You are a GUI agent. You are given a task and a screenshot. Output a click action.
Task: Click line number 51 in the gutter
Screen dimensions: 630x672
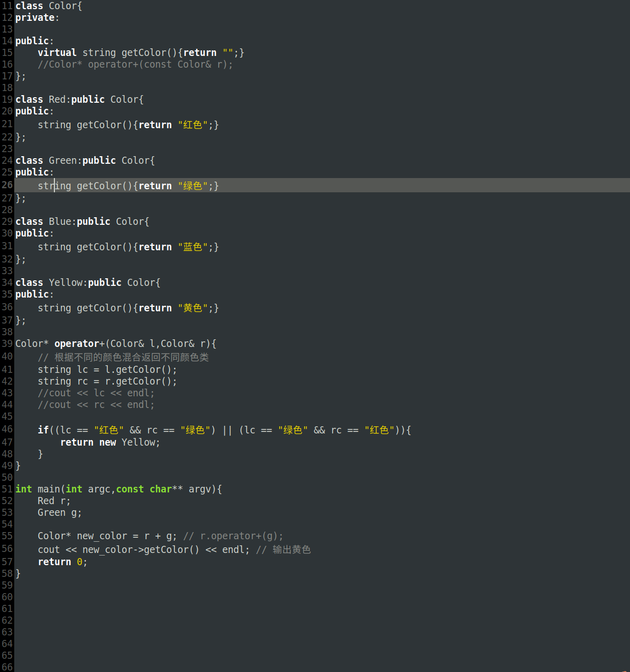point(7,489)
